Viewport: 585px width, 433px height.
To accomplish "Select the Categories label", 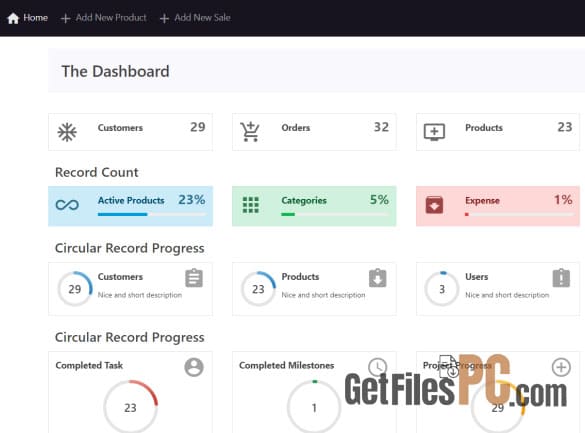I will click(x=304, y=200).
